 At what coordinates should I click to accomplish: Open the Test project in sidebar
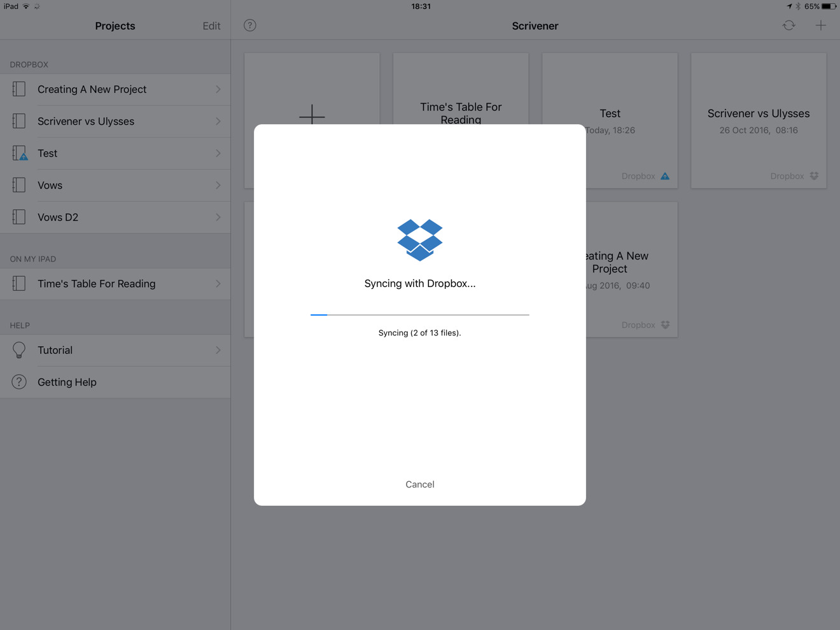(x=115, y=153)
